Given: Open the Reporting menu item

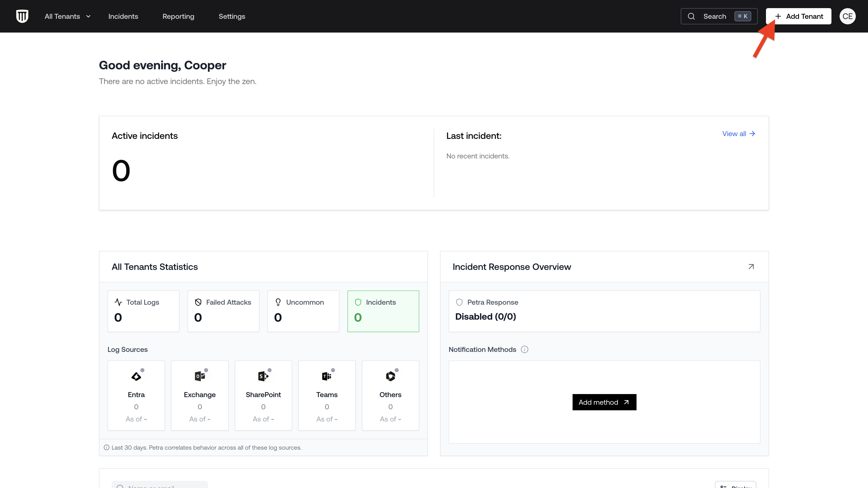Looking at the screenshot, I should [x=178, y=16].
